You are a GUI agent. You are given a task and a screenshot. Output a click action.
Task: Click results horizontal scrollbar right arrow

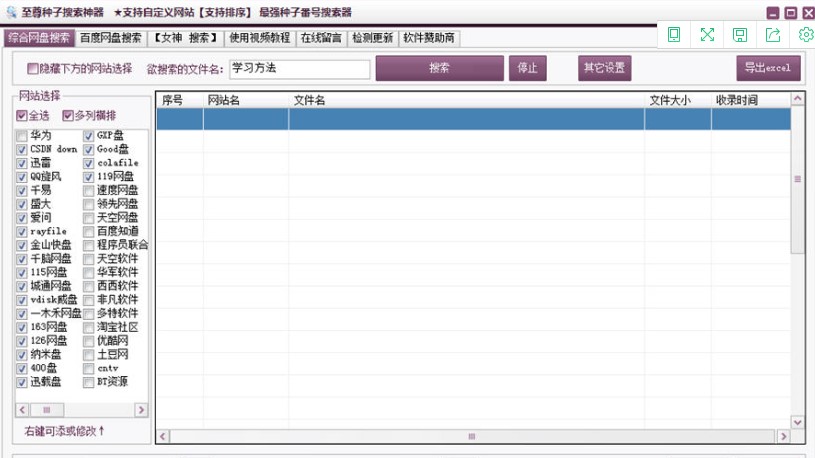click(x=784, y=436)
